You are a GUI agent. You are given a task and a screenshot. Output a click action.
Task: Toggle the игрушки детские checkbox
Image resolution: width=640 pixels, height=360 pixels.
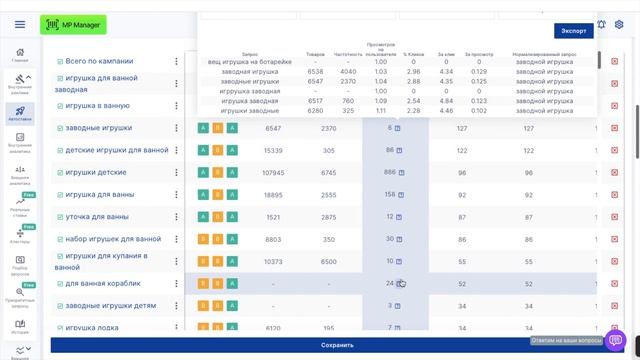[60, 173]
